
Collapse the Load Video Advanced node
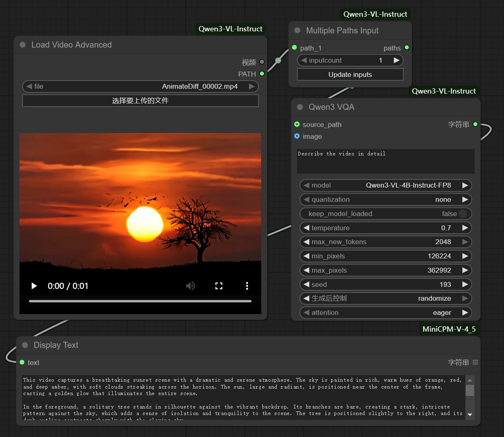(23, 45)
